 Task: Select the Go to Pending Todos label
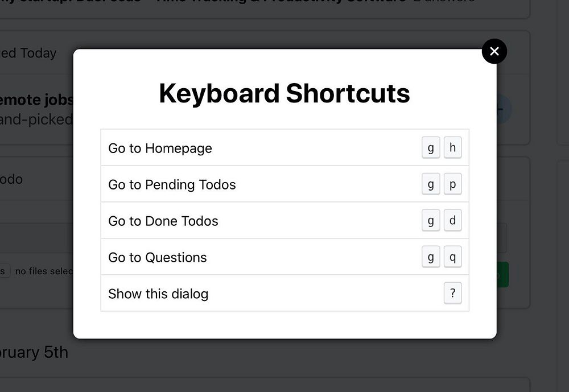(x=172, y=184)
